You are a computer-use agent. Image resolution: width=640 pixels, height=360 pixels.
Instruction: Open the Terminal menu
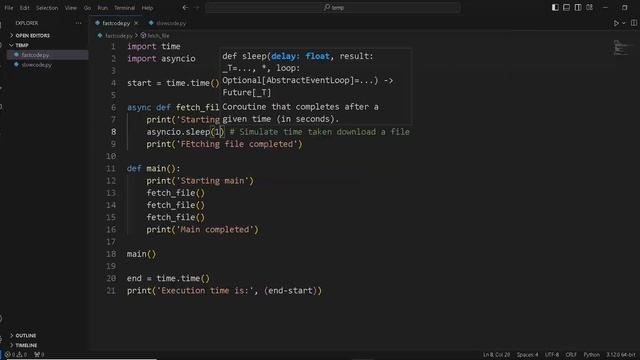tap(124, 8)
